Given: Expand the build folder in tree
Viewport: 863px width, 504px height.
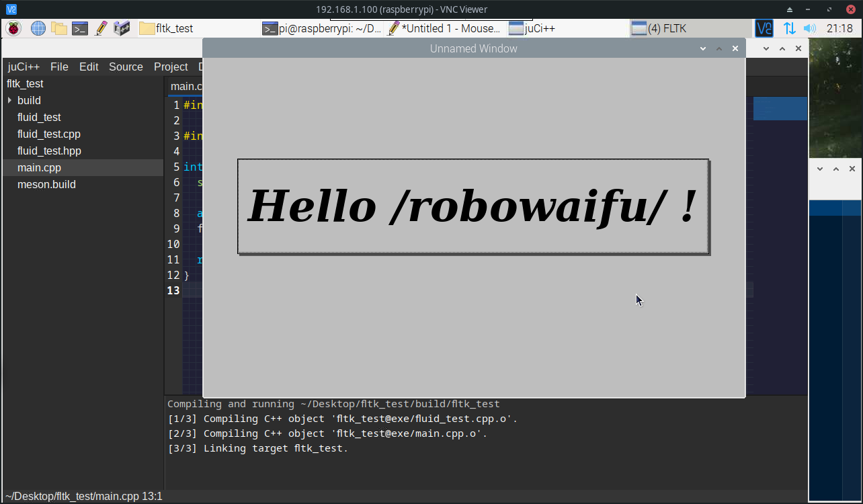Looking at the screenshot, I should pyautogui.click(x=9, y=100).
